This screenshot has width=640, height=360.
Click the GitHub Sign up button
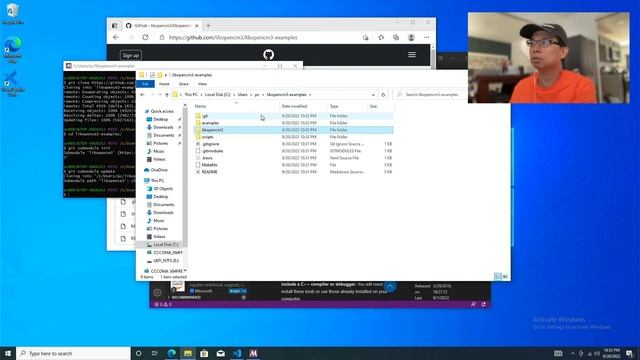click(x=131, y=55)
